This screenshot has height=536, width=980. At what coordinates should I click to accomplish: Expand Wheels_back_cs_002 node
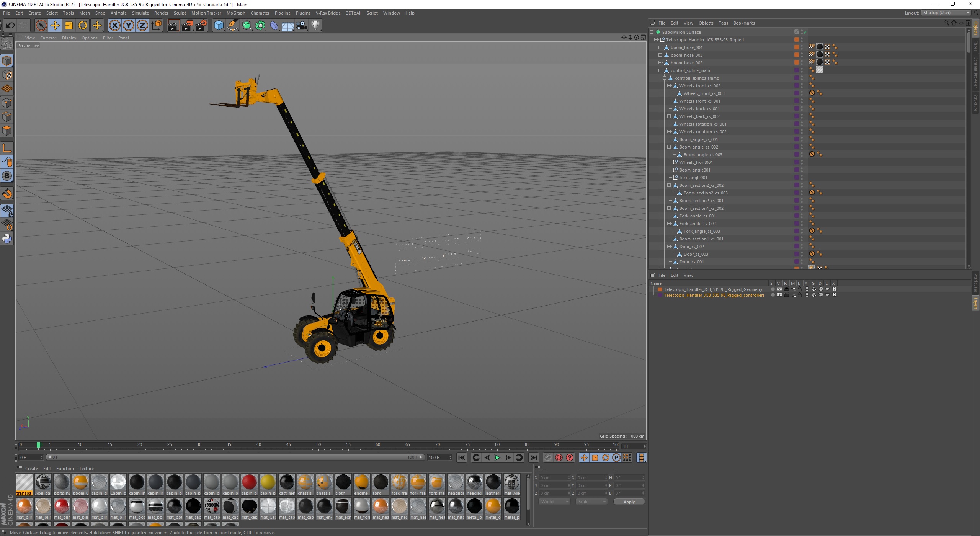(x=669, y=116)
